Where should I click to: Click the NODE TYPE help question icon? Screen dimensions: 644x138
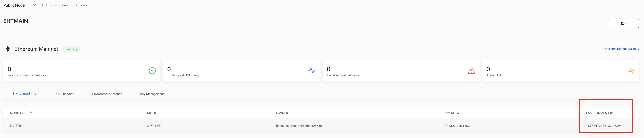30,113
